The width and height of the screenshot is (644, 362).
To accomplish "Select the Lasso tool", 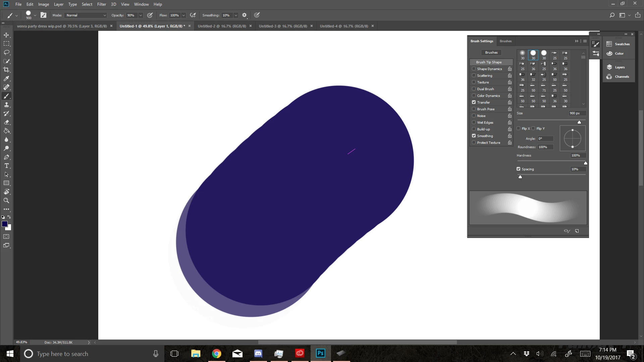I will click(x=6, y=53).
